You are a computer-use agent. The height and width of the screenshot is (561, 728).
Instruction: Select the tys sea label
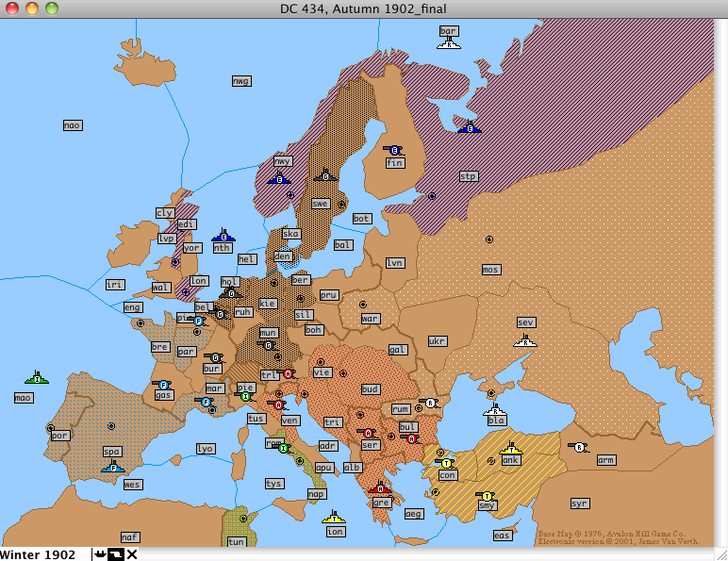click(274, 484)
